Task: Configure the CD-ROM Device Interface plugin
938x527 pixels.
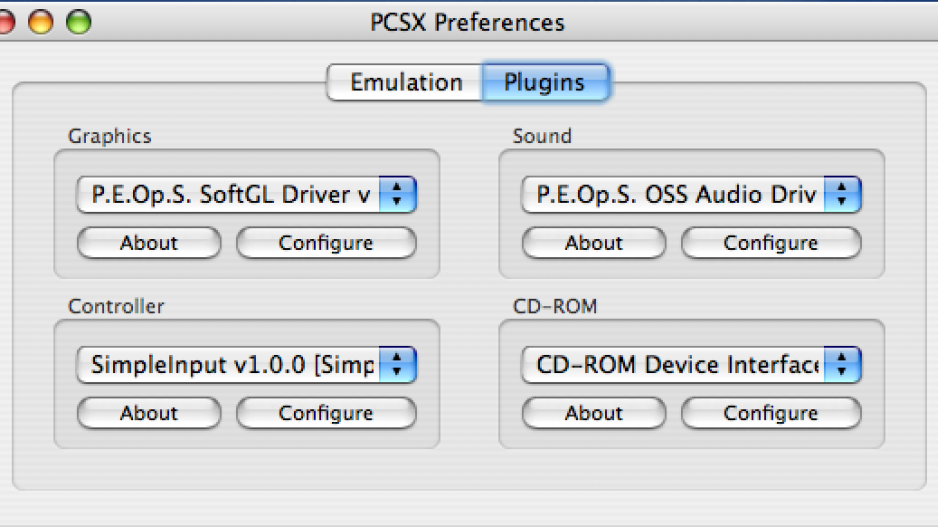Action: point(771,413)
